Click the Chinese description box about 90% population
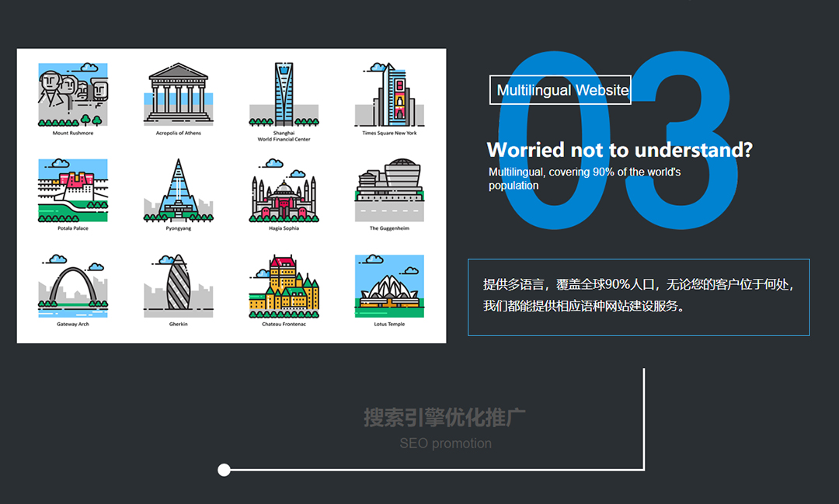The height and width of the screenshot is (504, 839). tap(639, 297)
